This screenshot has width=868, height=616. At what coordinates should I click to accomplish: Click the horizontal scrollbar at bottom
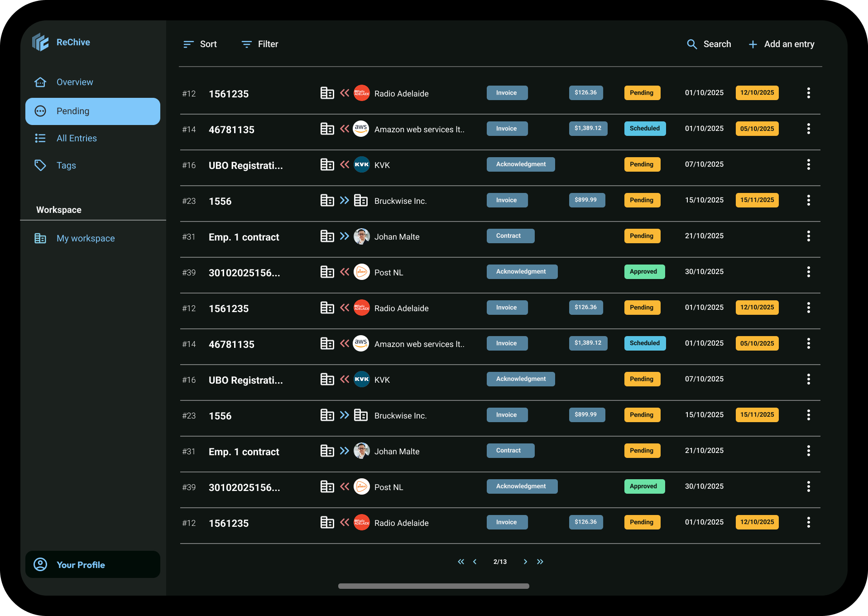(433, 586)
